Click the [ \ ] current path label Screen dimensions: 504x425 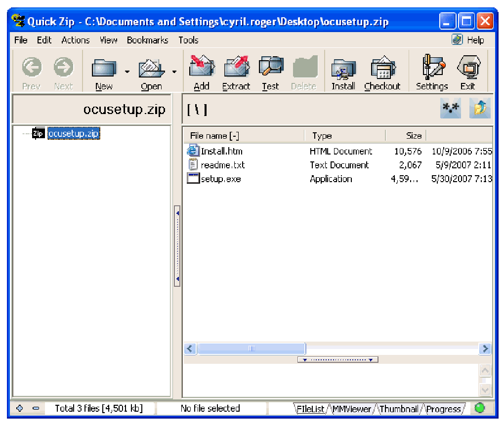[x=197, y=110]
